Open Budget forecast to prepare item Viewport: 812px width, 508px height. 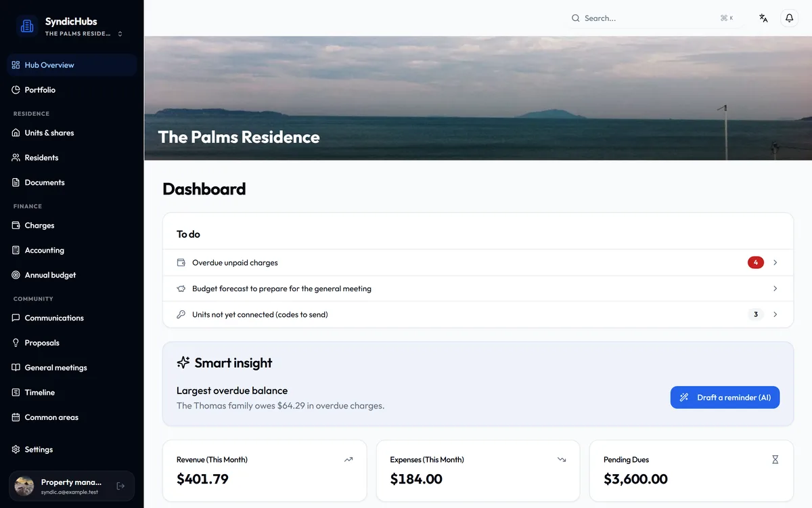coord(478,289)
